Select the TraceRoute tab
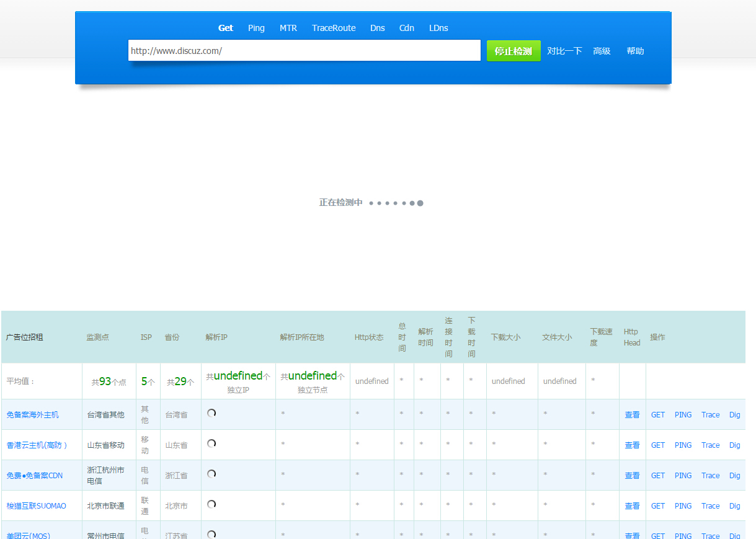756x539 pixels. pyautogui.click(x=334, y=28)
